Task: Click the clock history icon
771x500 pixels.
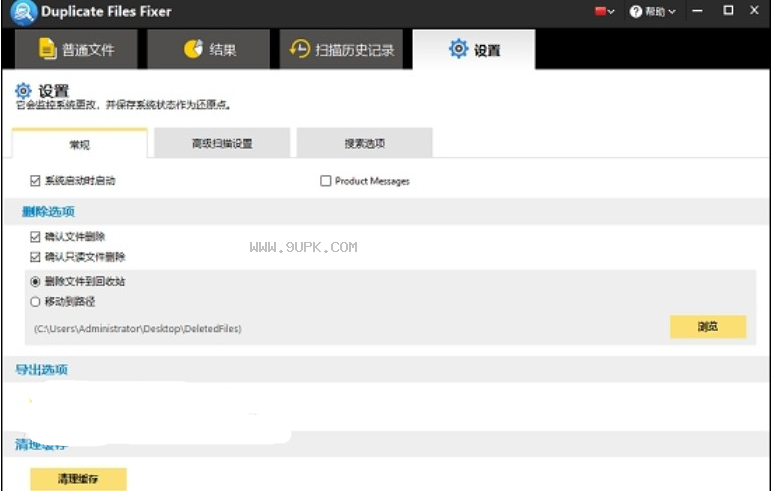Action: click(x=300, y=49)
